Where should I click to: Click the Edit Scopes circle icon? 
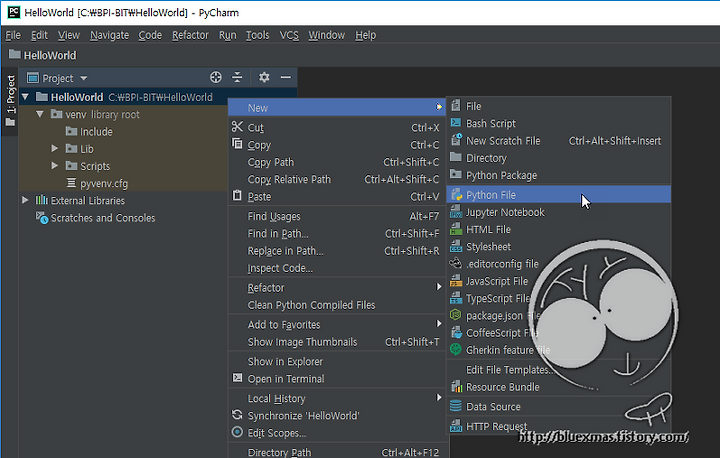pos(237,432)
